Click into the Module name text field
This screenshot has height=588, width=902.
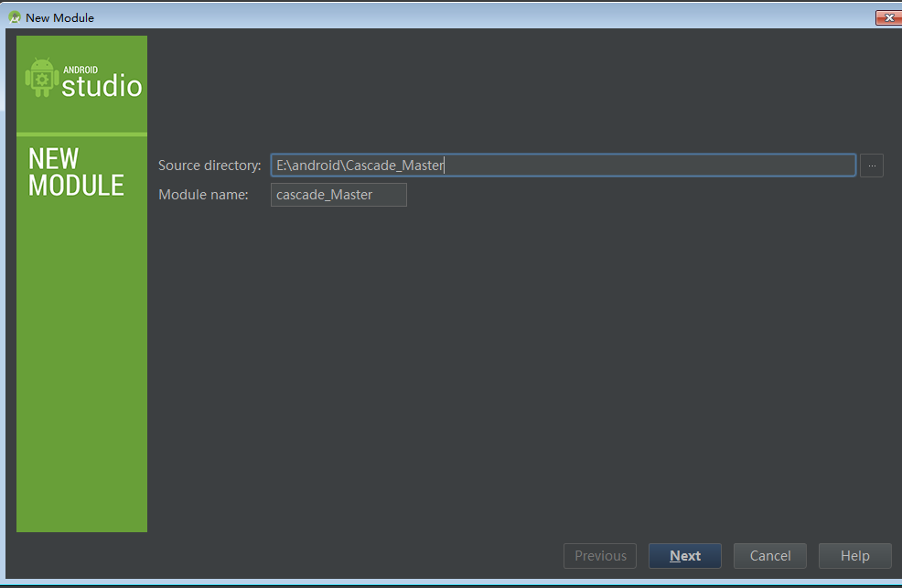click(x=338, y=195)
